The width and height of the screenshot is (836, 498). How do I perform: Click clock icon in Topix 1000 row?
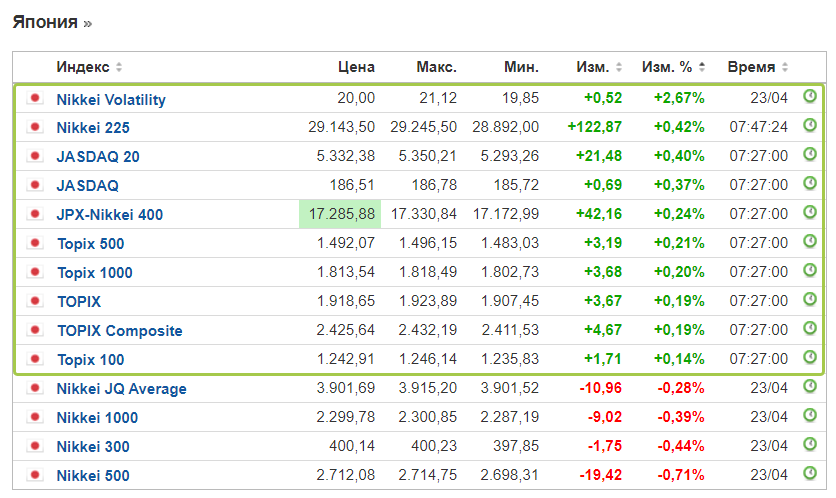pos(809,270)
